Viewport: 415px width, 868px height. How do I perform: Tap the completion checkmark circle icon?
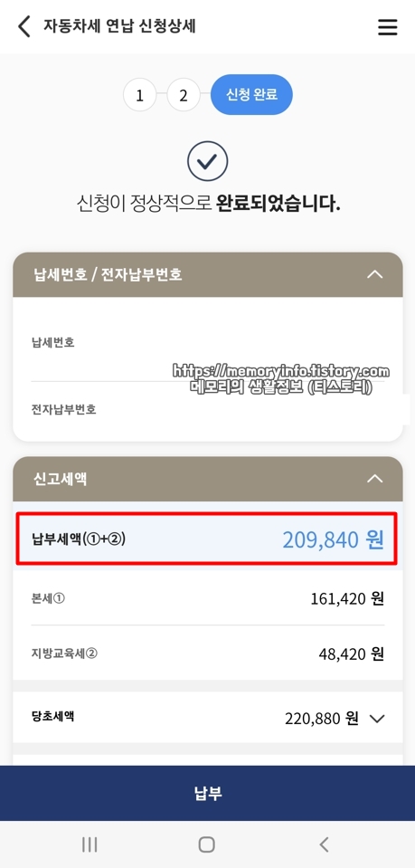tap(208, 161)
